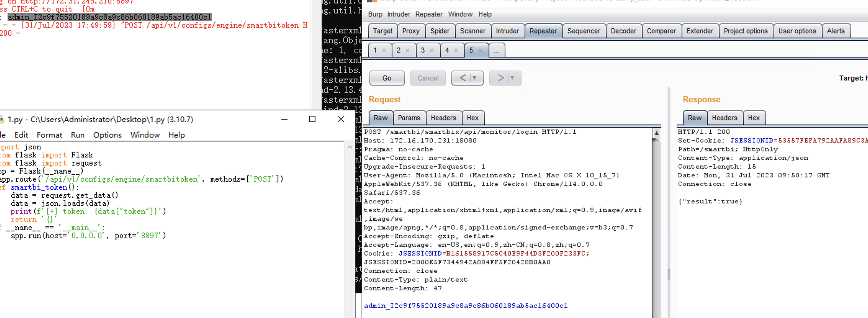This screenshot has width=868, height=318.
Task: Select Repeater request tab 3
Action: [423, 50]
